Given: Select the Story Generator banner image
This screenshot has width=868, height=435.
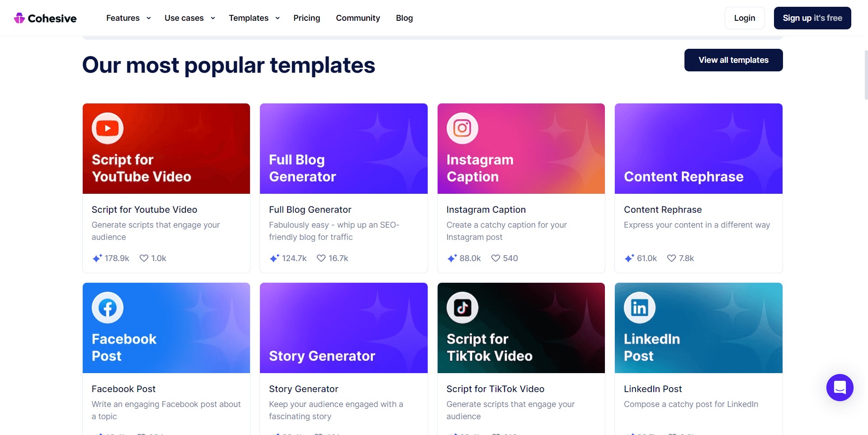Looking at the screenshot, I should point(344,328).
